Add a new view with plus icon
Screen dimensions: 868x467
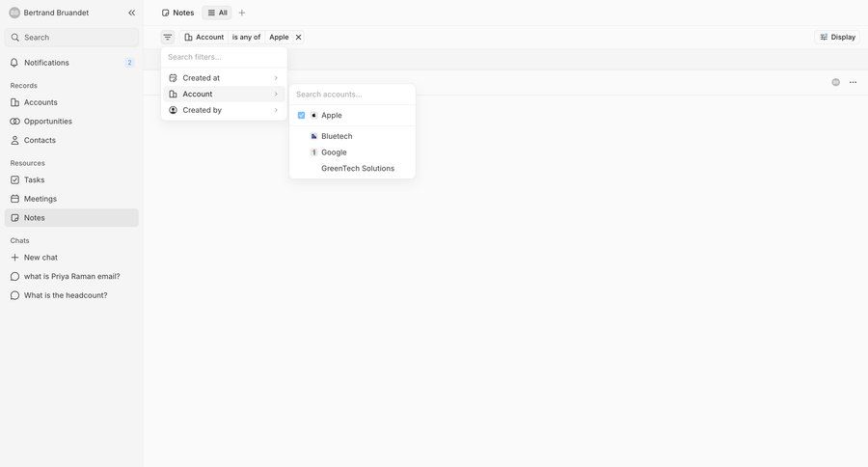(242, 13)
